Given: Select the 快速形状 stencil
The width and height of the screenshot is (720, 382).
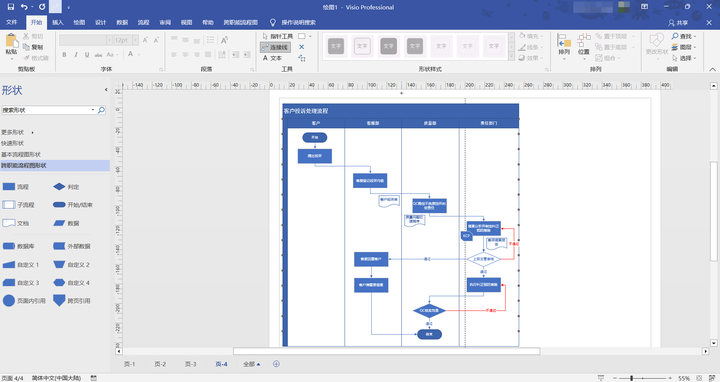Looking at the screenshot, I should coord(12,143).
